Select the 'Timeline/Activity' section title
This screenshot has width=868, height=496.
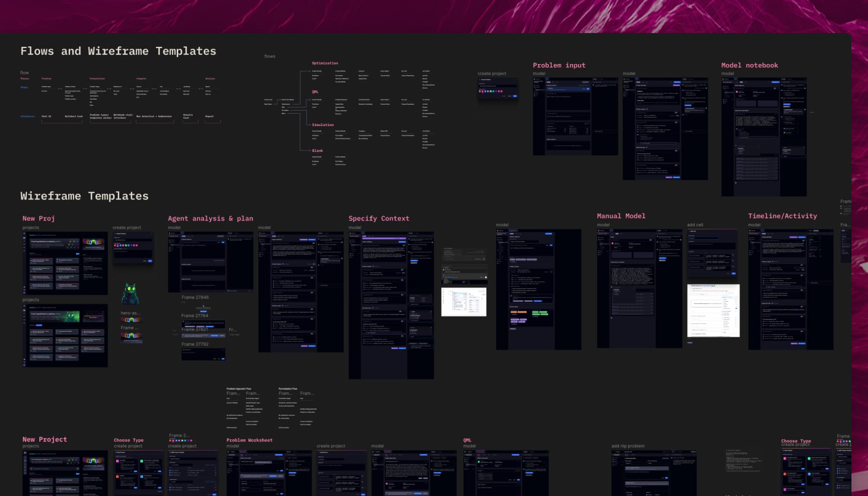(782, 216)
